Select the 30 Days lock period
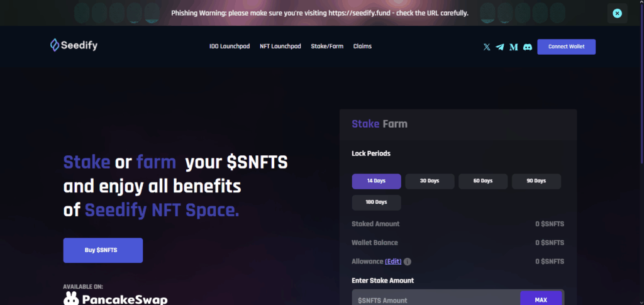 (x=430, y=181)
